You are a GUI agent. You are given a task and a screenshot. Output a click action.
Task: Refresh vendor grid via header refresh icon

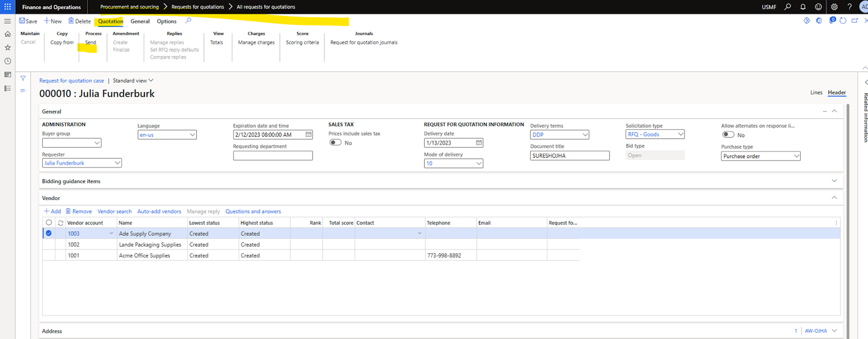61,223
